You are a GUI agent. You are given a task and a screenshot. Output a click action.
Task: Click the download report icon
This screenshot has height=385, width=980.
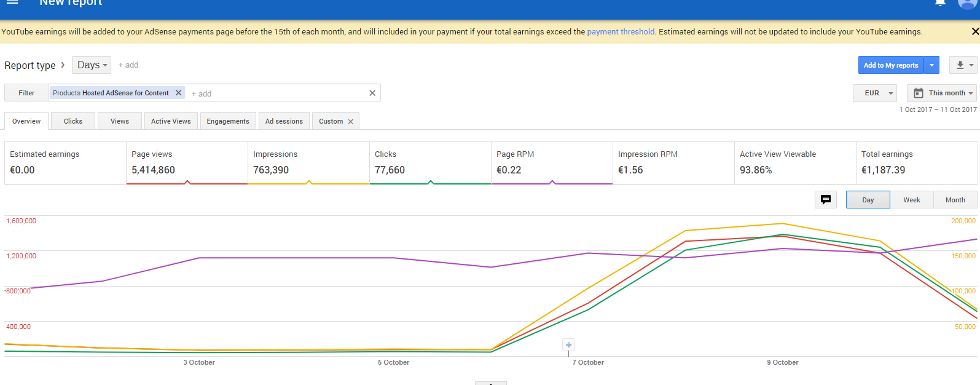tap(960, 65)
